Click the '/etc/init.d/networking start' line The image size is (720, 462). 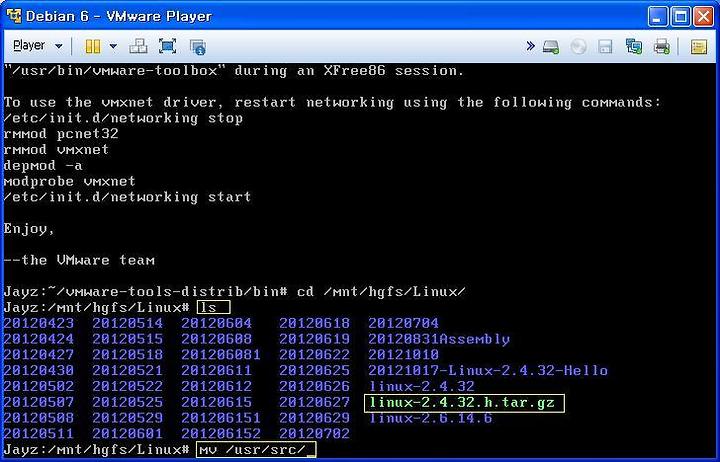pos(128,197)
